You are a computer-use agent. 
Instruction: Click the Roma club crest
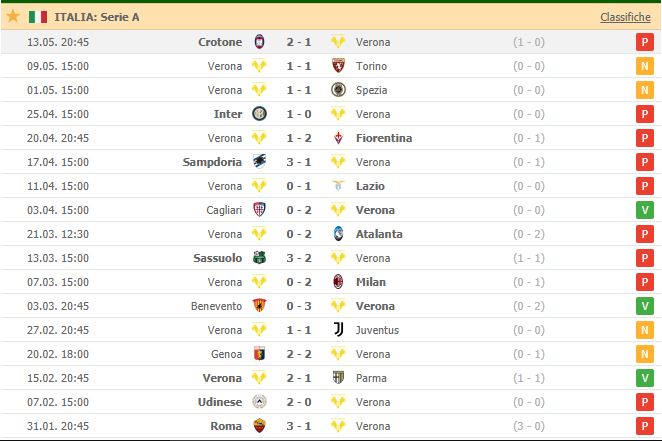point(260,426)
